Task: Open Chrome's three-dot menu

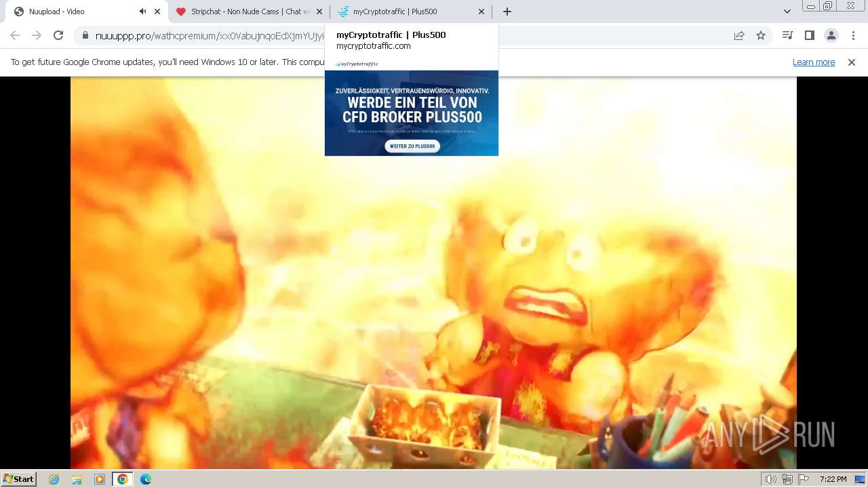Action: click(x=853, y=35)
